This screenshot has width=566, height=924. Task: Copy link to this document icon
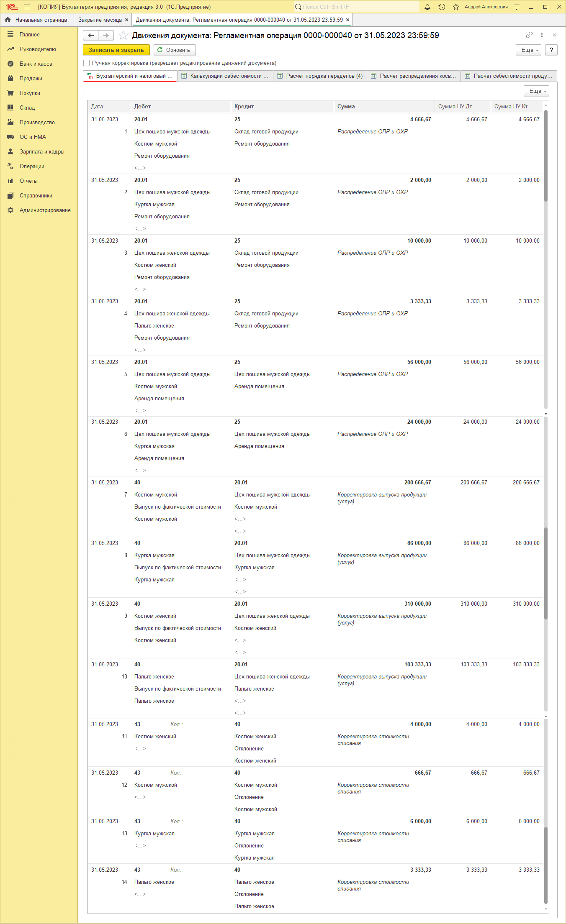(529, 35)
